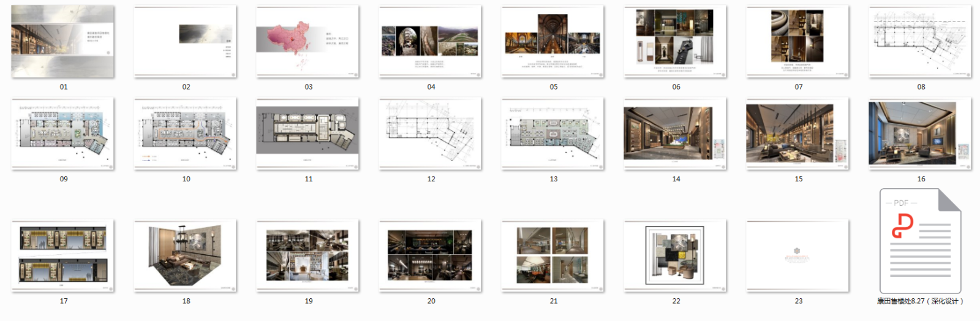
Task: Open thumbnail 20 dark interior collage
Action: coord(431,255)
